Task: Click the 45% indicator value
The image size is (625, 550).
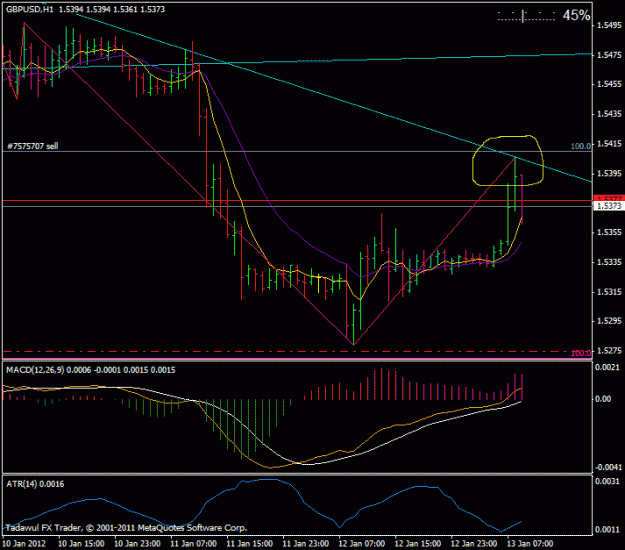Action: point(576,16)
